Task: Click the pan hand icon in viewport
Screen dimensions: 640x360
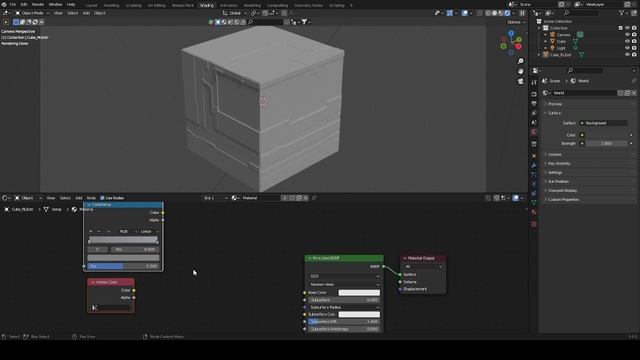Action: click(x=520, y=71)
